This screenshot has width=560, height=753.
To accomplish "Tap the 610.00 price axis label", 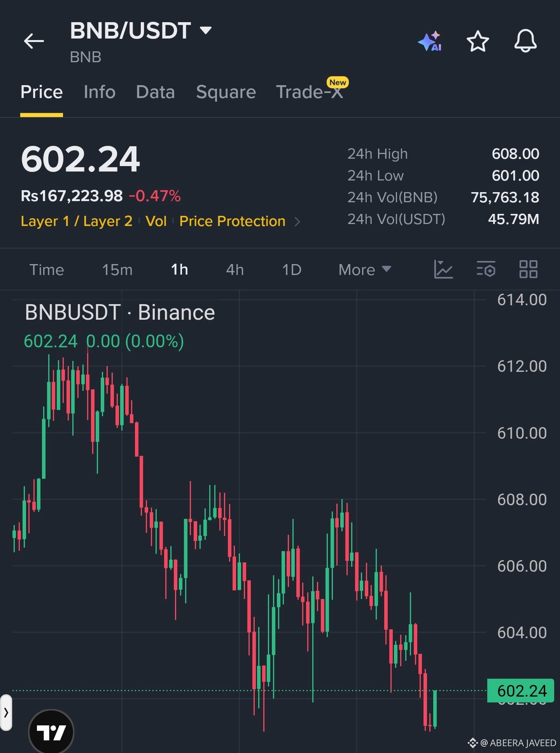I will (522, 433).
